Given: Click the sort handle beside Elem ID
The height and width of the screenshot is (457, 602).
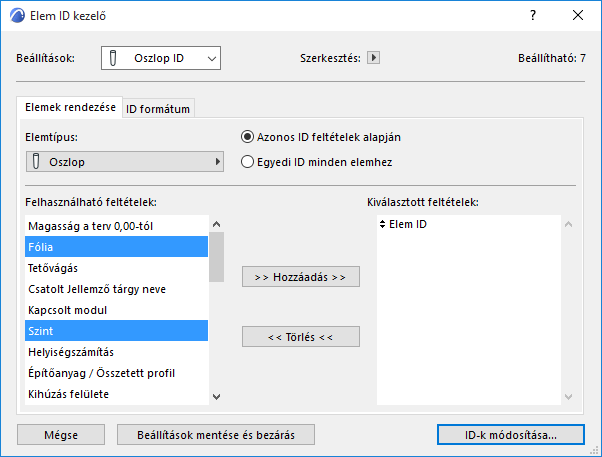Looking at the screenshot, I should (x=382, y=225).
